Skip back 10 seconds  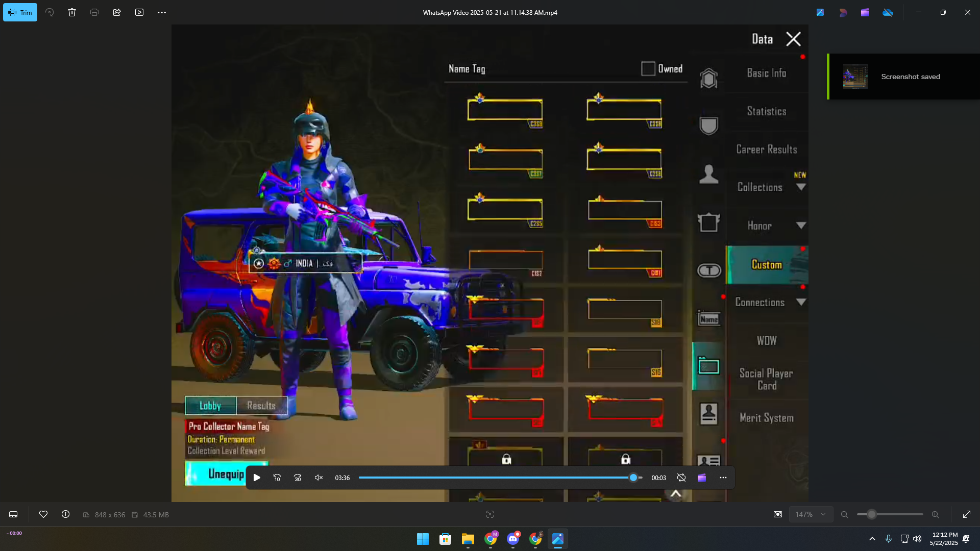tap(277, 478)
